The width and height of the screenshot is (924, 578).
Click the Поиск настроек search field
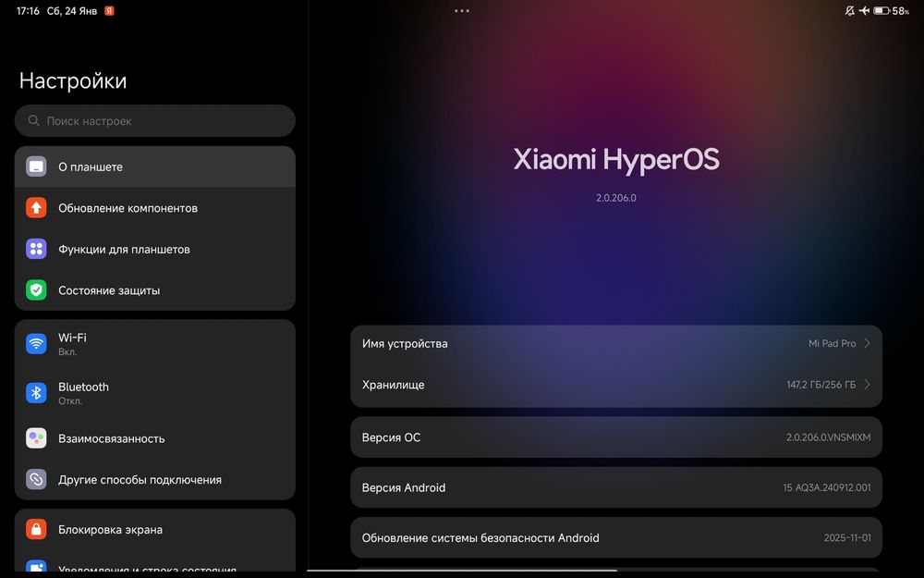155,121
